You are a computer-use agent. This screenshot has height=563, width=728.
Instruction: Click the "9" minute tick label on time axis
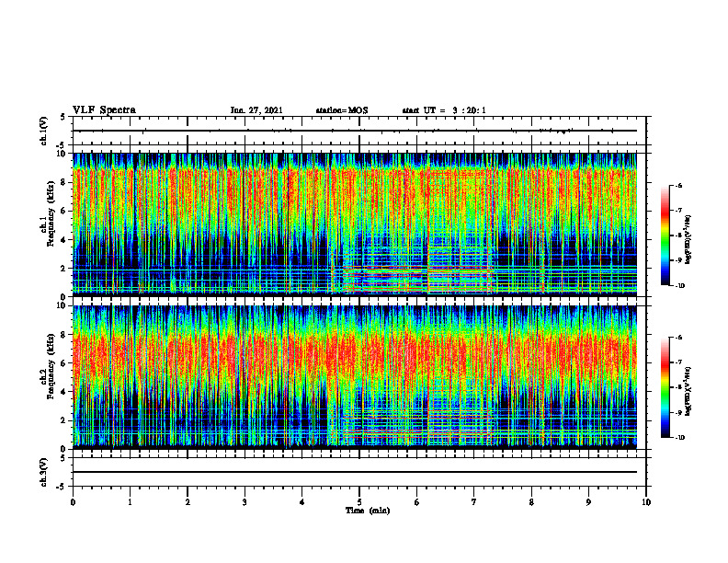pos(588,502)
